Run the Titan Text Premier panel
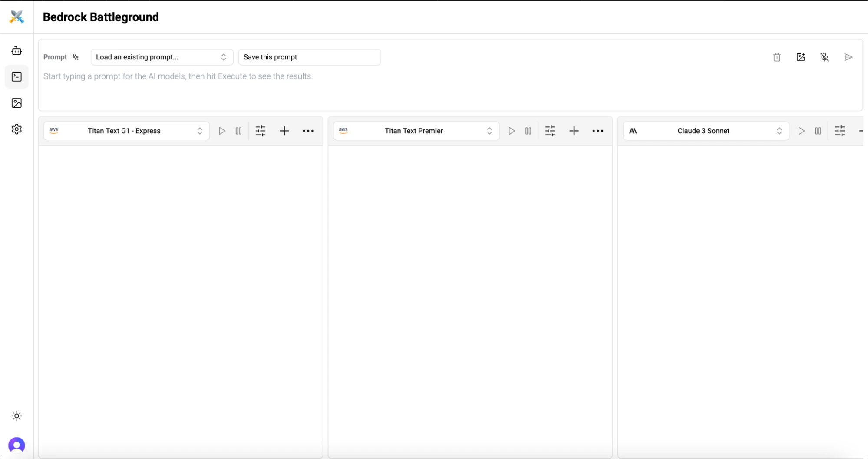This screenshot has width=868, height=459. click(x=512, y=131)
